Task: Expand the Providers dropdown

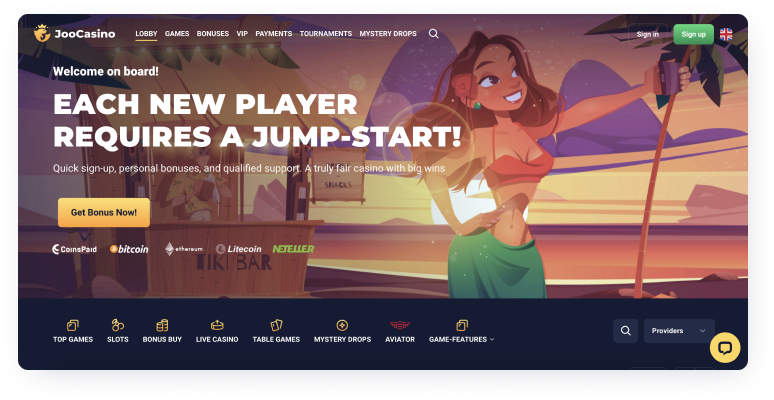Action: pos(679,331)
